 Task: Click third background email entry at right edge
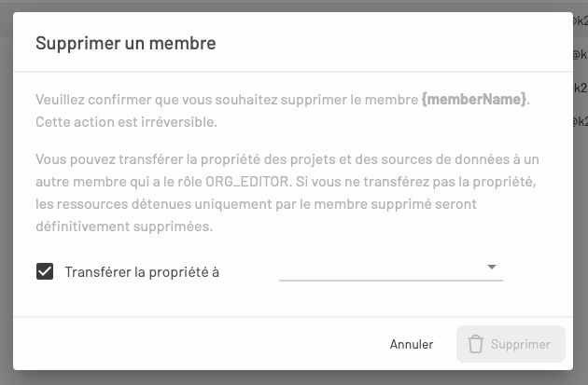[x=580, y=88]
